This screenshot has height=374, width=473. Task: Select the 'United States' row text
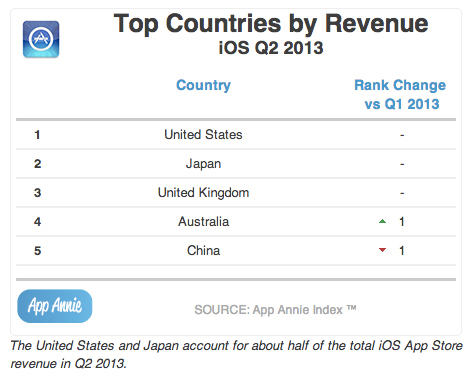click(203, 135)
